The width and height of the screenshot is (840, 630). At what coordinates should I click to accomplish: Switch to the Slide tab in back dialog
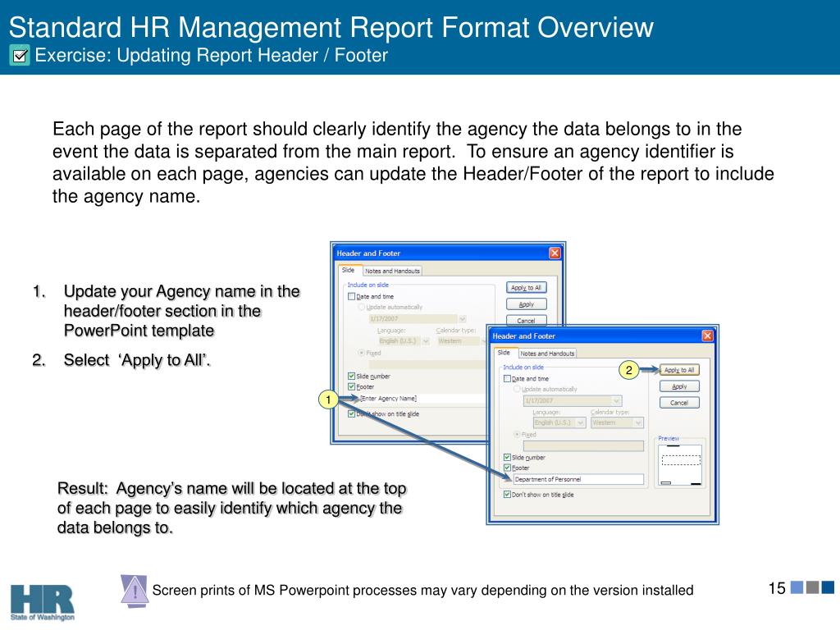[349, 271]
